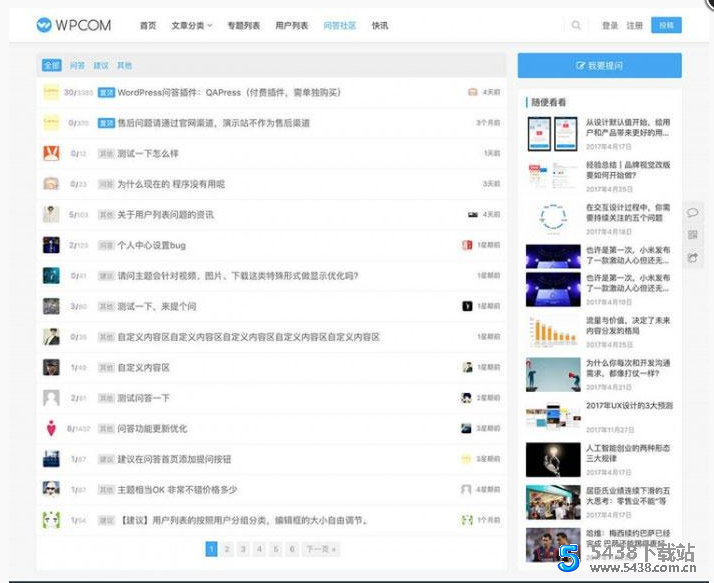This screenshot has width=714, height=583.
Task: Open sidebar article 在交互设计过程中
Action: click(628, 213)
